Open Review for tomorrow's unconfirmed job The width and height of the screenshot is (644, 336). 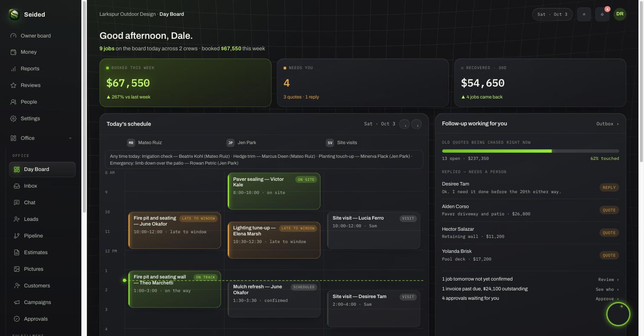[608, 280]
